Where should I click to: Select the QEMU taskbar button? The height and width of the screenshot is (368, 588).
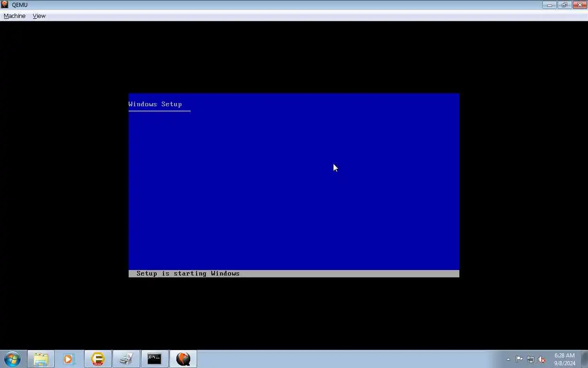click(x=183, y=359)
